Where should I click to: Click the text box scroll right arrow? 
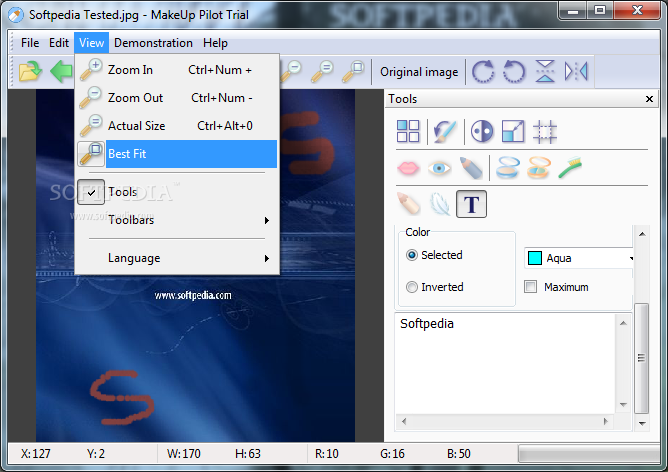606,421
